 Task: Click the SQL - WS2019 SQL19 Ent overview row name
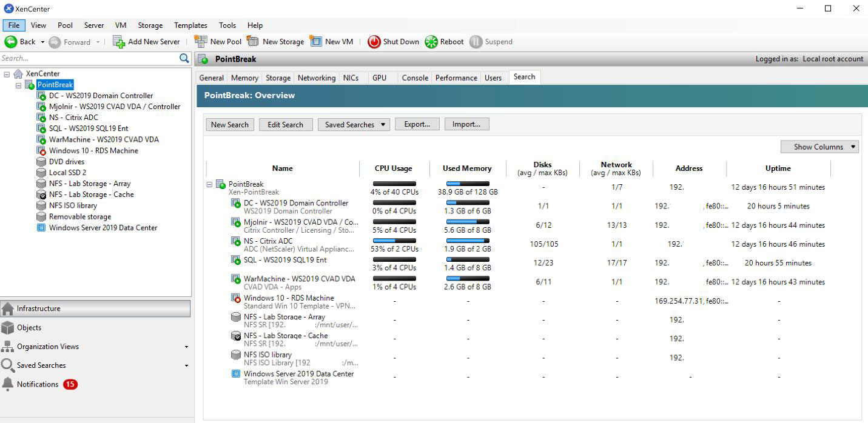coord(285,260)
